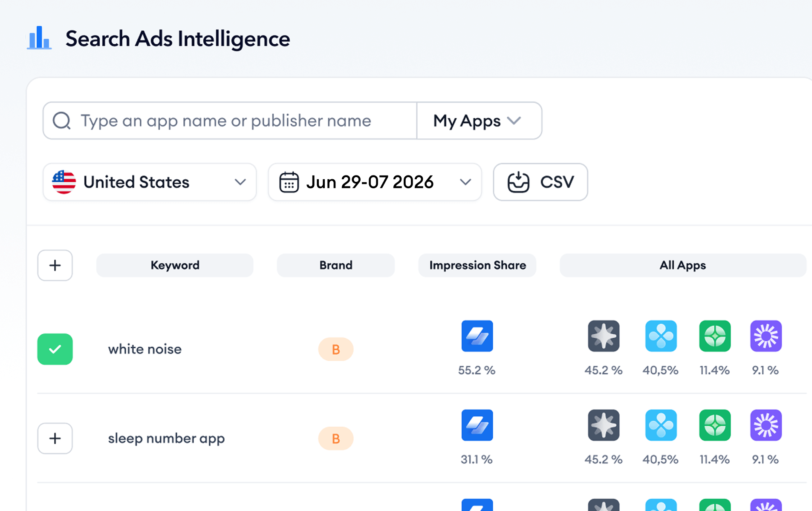Screen dimensions: 812x511
Task: Click the dark star app icon in white noise row
Action: click(x=604, y=336)
